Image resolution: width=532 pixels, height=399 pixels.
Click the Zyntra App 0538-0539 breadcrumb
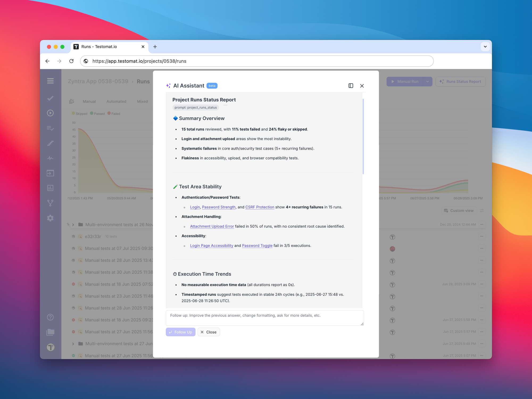click(98, 81)
